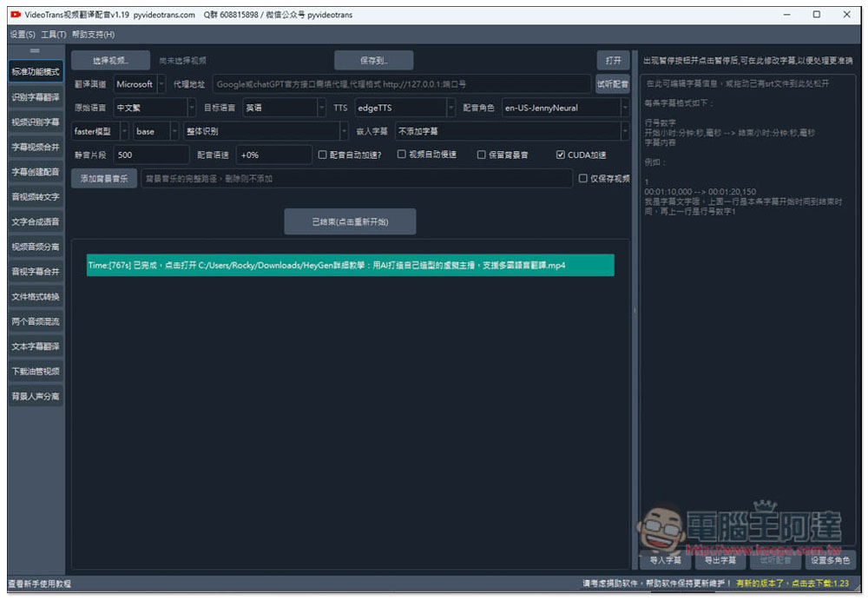Collapse sidebar using the top handle icon
Viewport: 868px width, 600px height.
[x=35, y=51]
